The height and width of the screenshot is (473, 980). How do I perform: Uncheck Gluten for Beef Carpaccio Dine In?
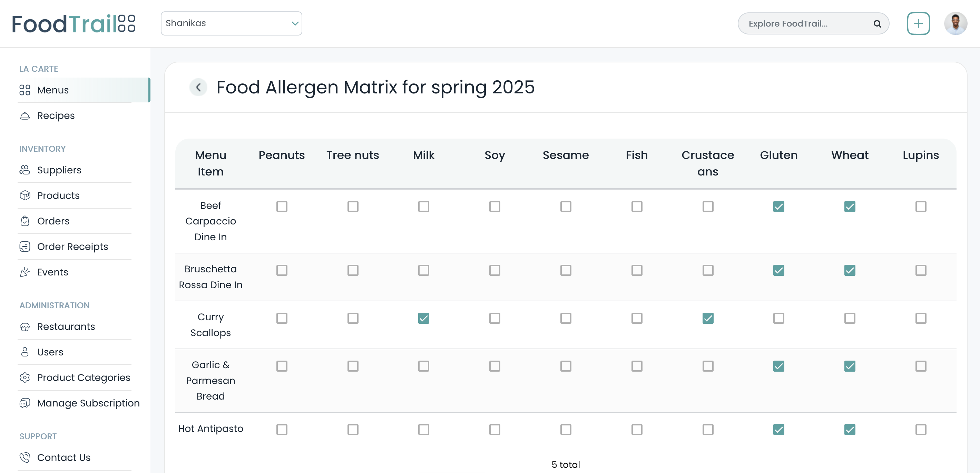click(x=779, y=207)
